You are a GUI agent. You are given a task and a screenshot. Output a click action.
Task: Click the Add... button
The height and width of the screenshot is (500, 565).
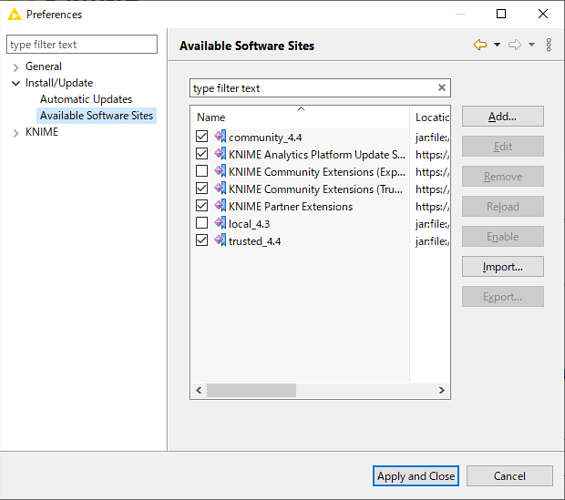(x=503, y=116)
